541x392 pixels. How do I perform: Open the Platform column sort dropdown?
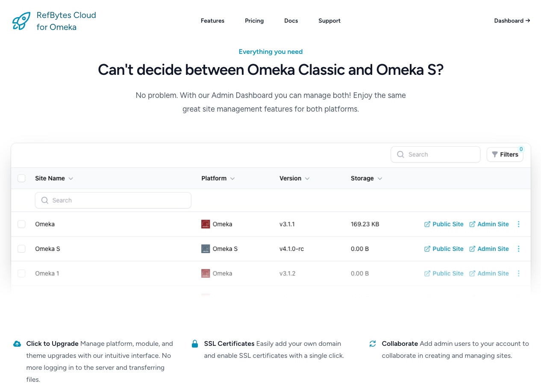[232, 179]
